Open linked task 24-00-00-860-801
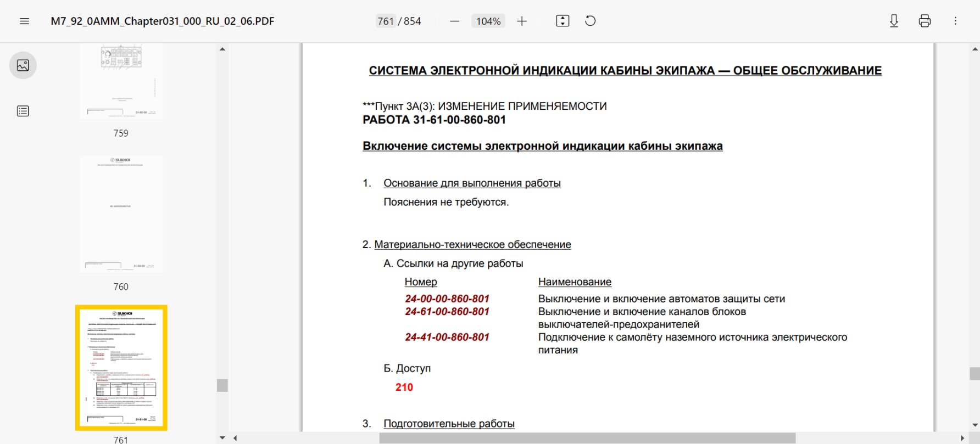This screenshot has width=980, height=444. coord(447,299)
